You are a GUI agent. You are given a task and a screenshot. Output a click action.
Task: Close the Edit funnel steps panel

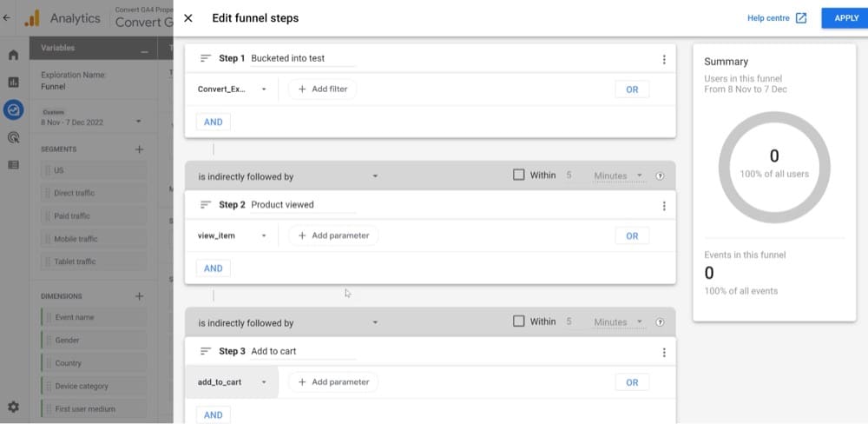(x=188, y=18)
